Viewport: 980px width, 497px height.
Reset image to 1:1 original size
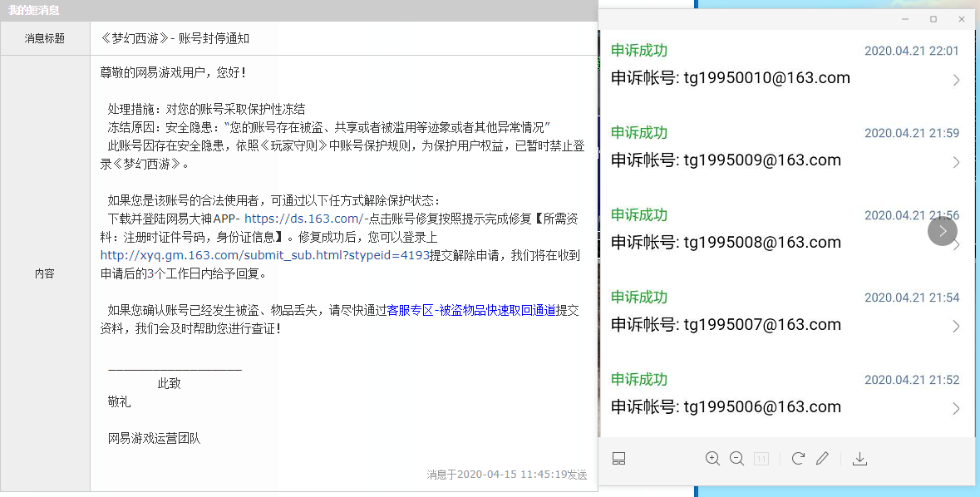(761, 459)
